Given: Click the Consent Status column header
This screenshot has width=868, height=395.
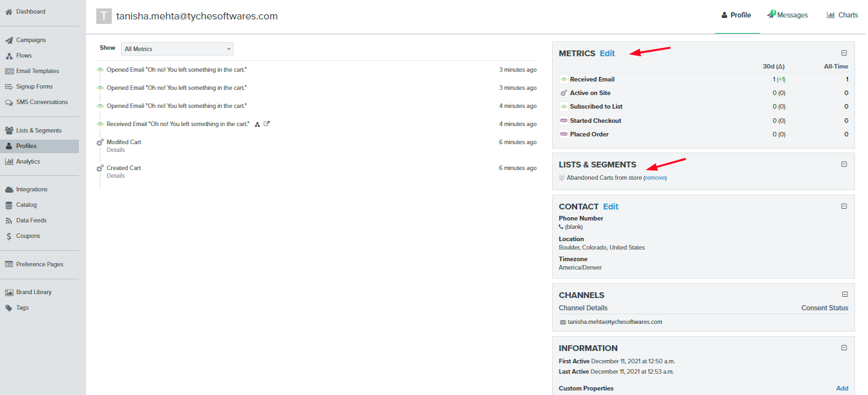Looking at the screenshot, I should [825, 308].
